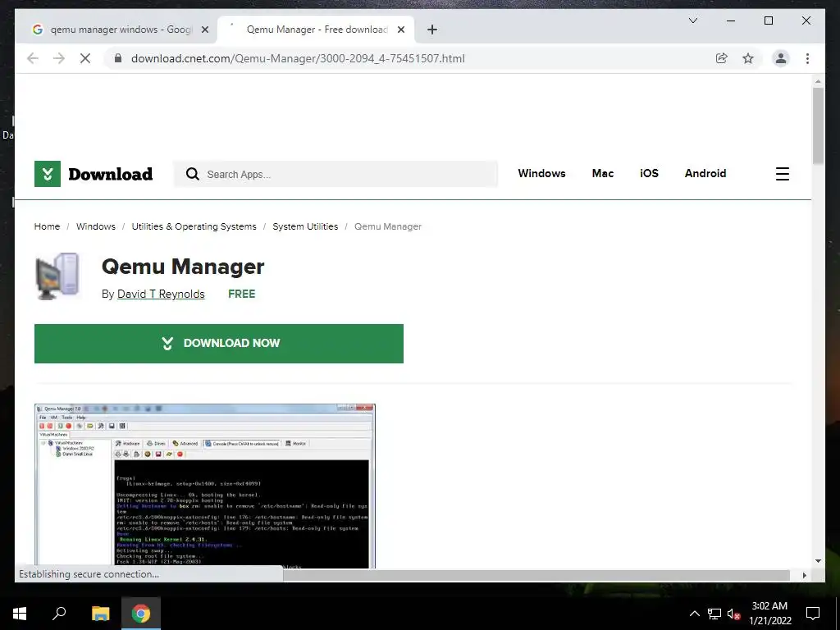Click the DOWNLOAD NOW button
This screenshot has height=630, width=840.
[x=218, y=344]
